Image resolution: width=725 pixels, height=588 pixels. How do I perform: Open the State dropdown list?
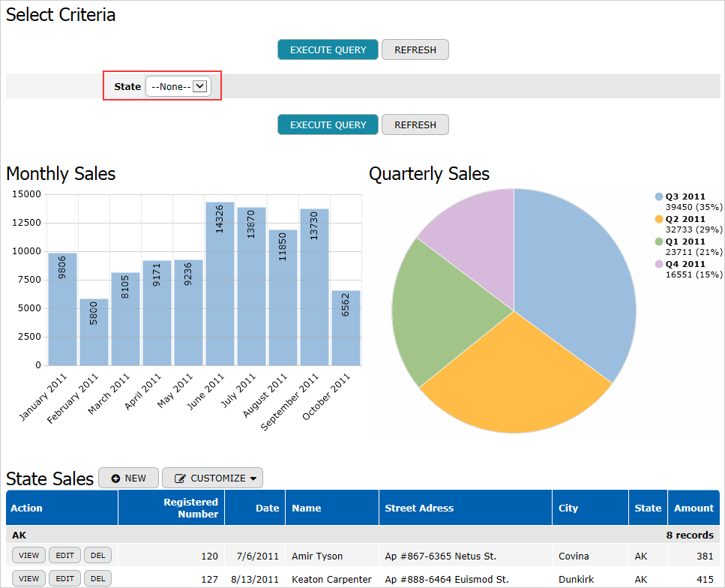point(178,86)
